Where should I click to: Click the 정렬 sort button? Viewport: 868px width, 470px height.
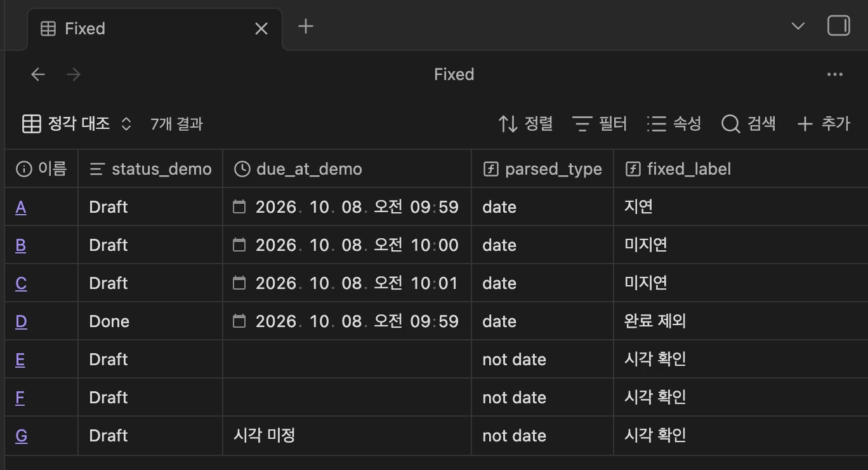pos(526,123)
